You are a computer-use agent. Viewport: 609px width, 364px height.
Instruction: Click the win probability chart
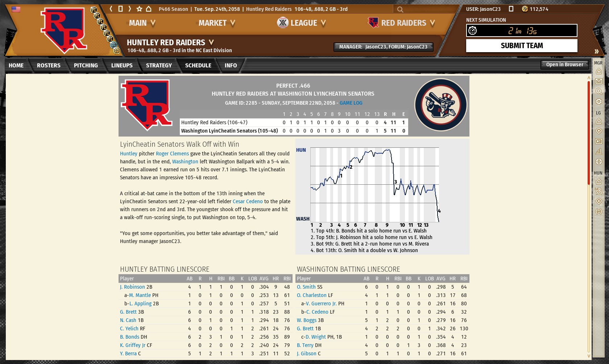(x=374, y=185)
